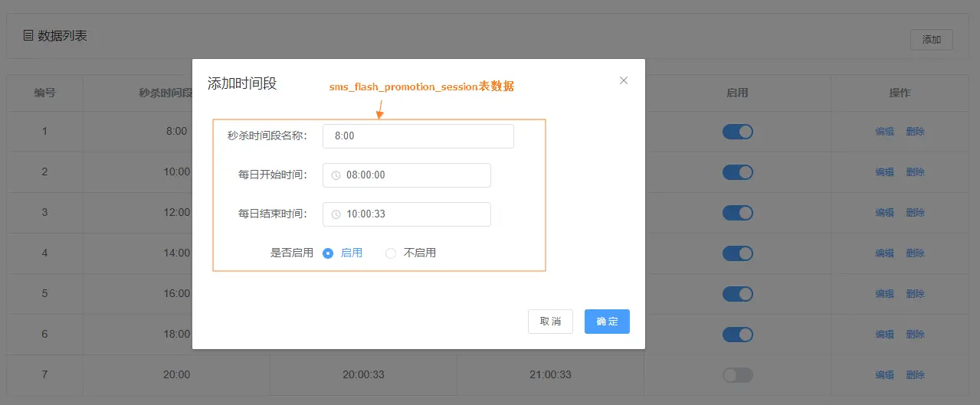980x405 pixels.
Task: Click the 每日结束时间 time input
Action: [x=407, y=214]
